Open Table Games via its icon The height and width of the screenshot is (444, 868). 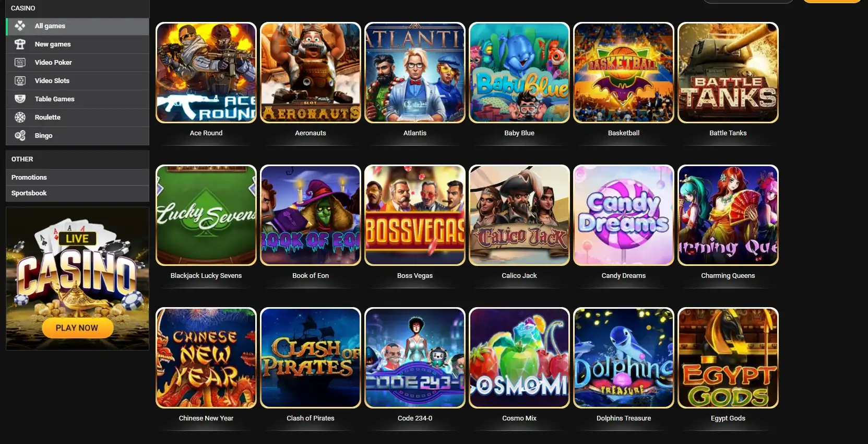point(20,99)
